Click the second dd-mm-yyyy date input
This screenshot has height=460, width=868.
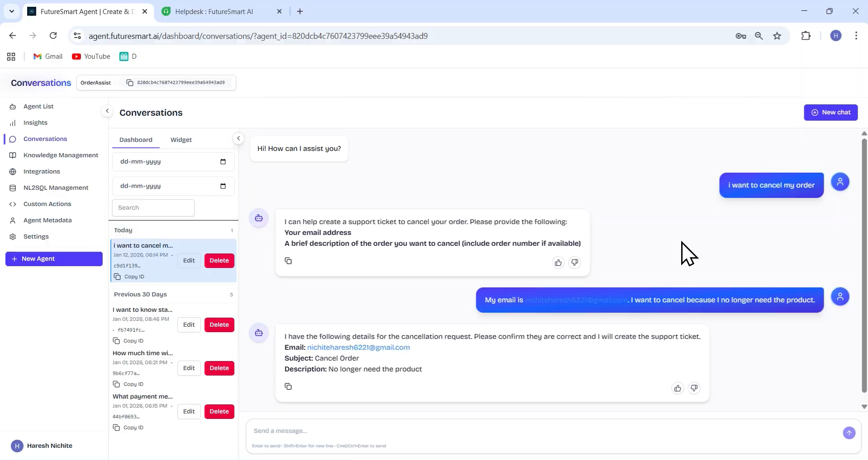(x=173, y=186)
